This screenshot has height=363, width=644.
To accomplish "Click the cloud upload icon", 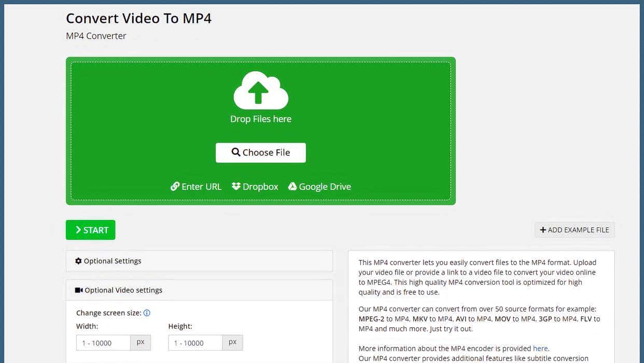I will point(260,92).
